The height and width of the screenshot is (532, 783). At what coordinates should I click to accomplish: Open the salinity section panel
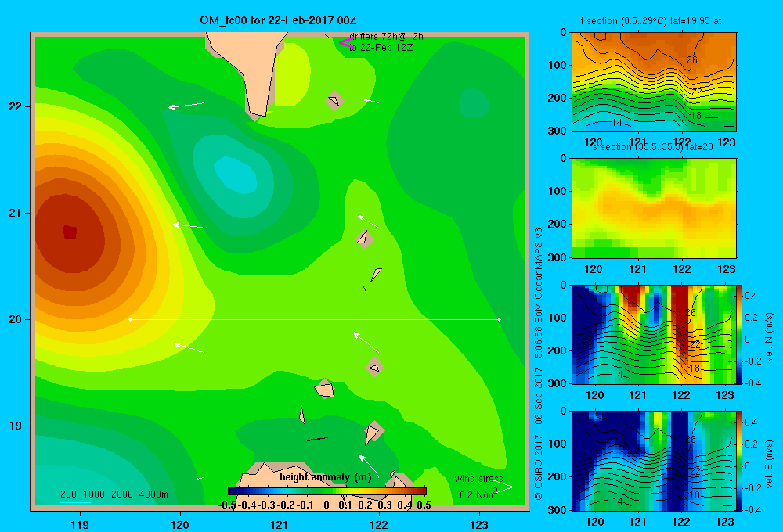[x=654, y=208]
